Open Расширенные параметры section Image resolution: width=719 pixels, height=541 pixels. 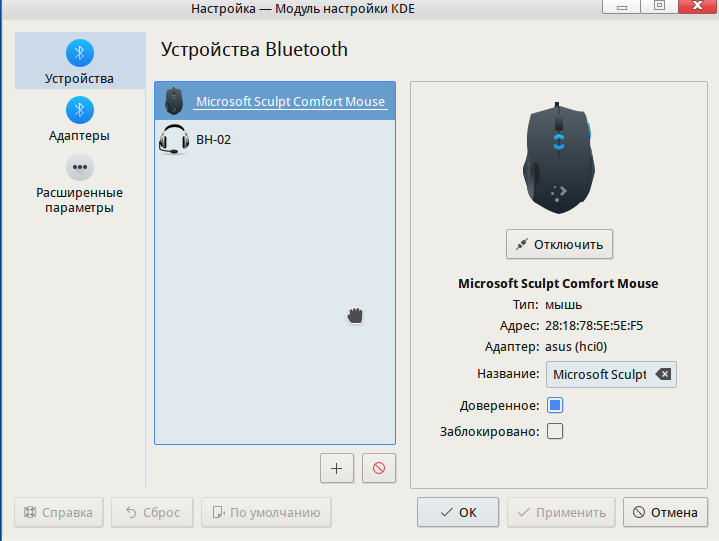80,184
